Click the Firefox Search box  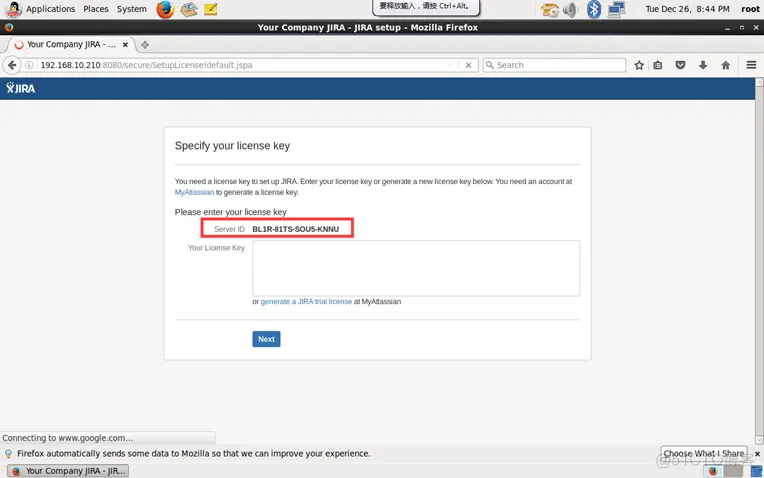(x=554, y=65)
